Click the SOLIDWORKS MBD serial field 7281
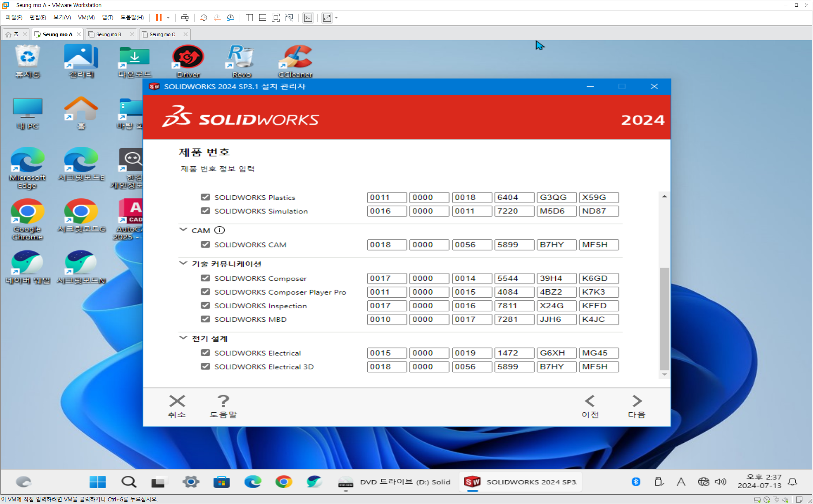The image size is (813, 504). tap(514, 319)
